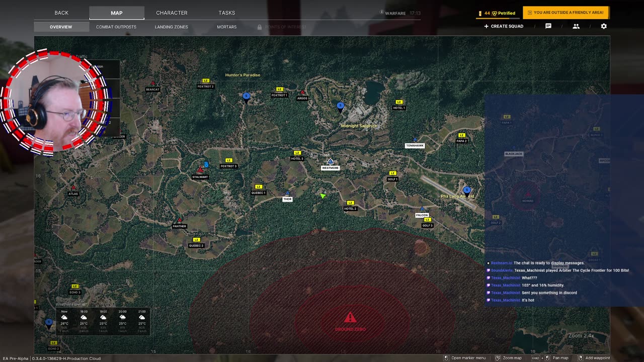
Task: Open the TASKS tab
Action: click(x=227, y=13)
